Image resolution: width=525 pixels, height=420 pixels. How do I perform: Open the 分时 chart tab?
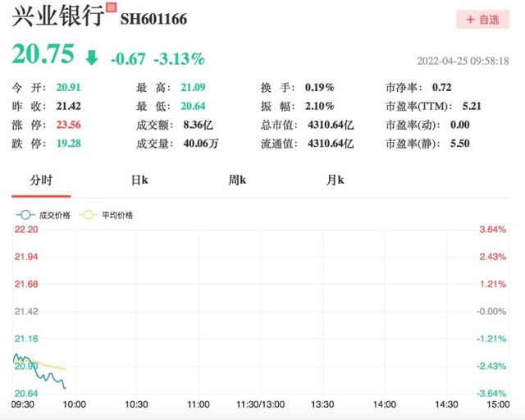point(41,180)
